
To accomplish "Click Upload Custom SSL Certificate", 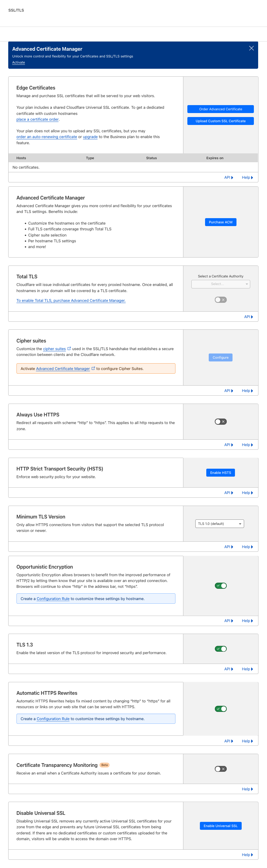I will click(x=221, y=121).
